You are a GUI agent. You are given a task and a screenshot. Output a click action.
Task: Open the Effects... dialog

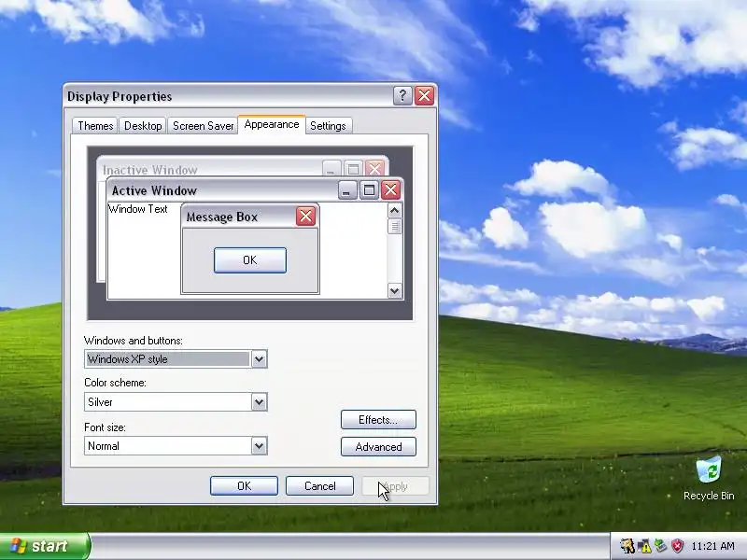tap(378, 419)
